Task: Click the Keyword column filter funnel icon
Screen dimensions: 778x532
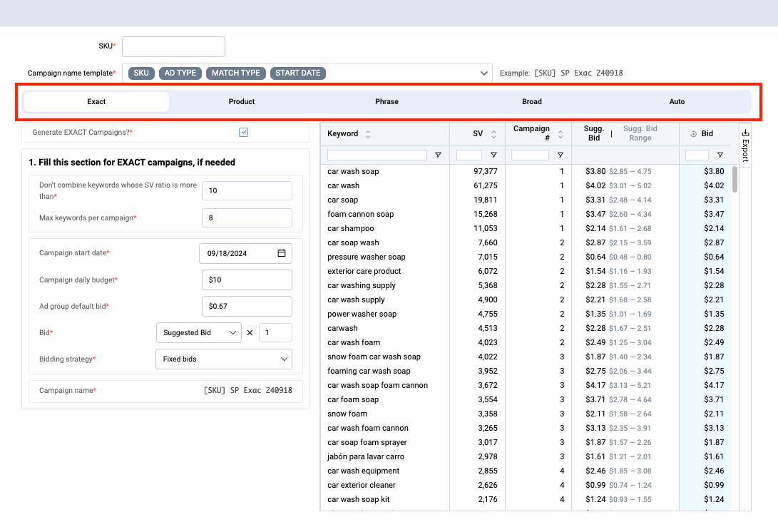Action: coord(438,155)
